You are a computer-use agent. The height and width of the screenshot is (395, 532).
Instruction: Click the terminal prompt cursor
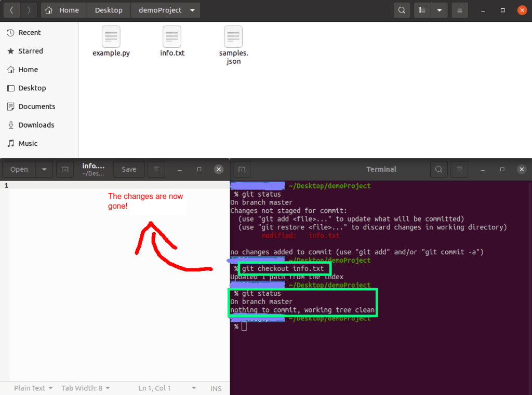click(244, 326)
